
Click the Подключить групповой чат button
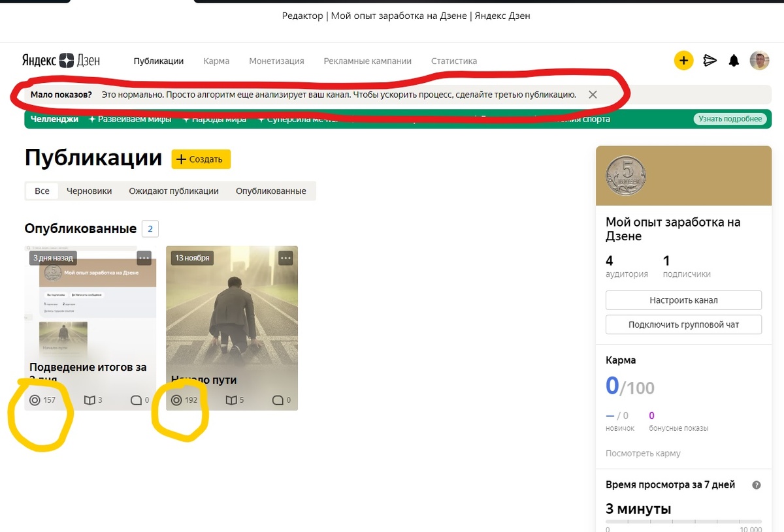pyautogui.click(x=683, y=324)
